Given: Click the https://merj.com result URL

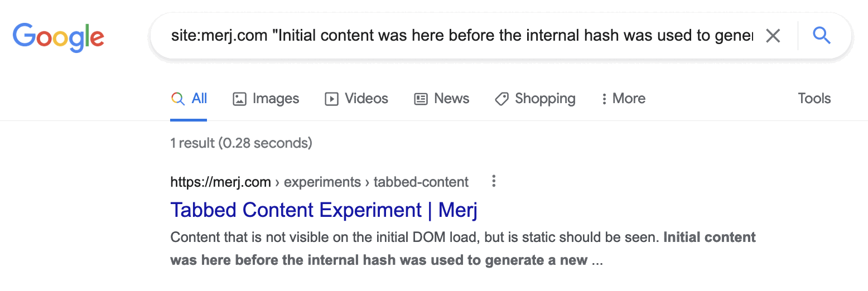Looking at the screenshot, I should point(220,182).
